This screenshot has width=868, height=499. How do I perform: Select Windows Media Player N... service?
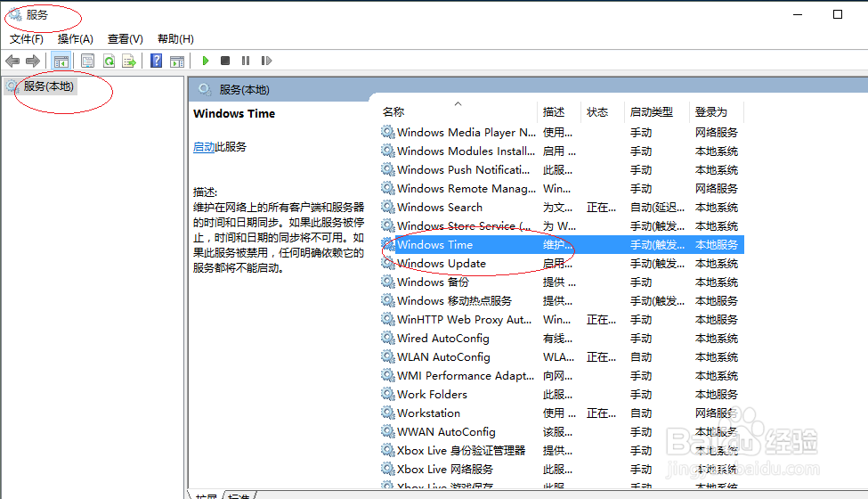pos(562,133)
